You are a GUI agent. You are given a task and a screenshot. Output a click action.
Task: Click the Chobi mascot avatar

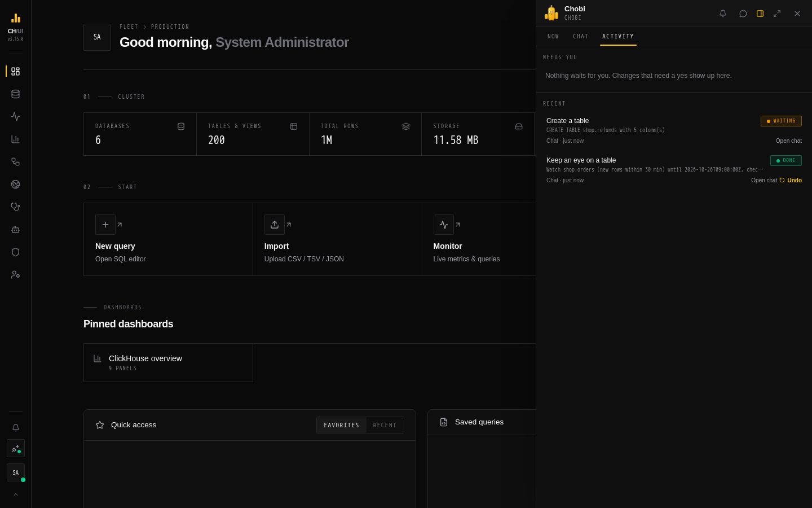pyautogui.click(x=551, y=13)
